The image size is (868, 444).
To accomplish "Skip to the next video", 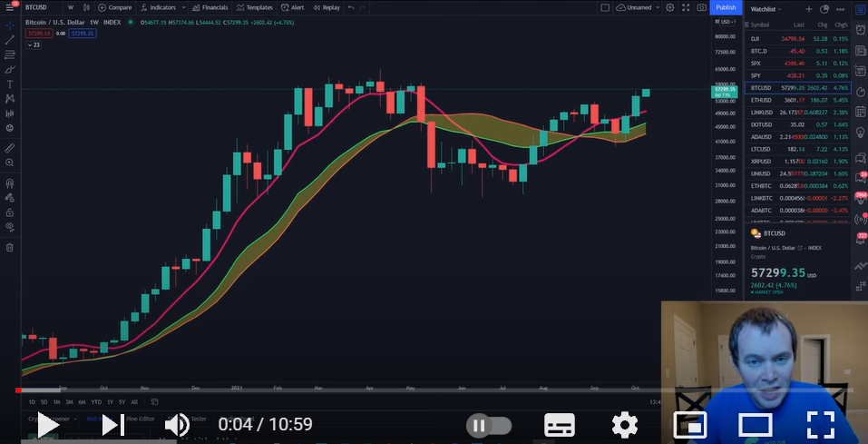I will (x=112, y=425).
